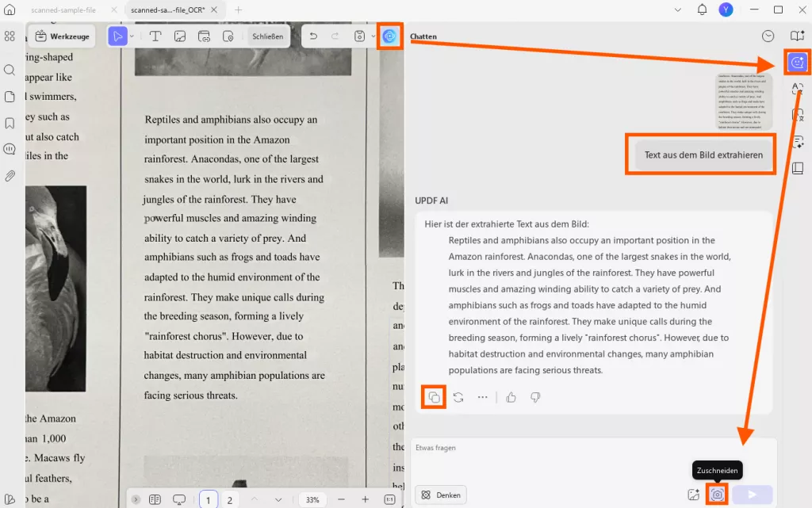Click the undo arrow
The image size is (812, 508).
click(x=313, y=36)
